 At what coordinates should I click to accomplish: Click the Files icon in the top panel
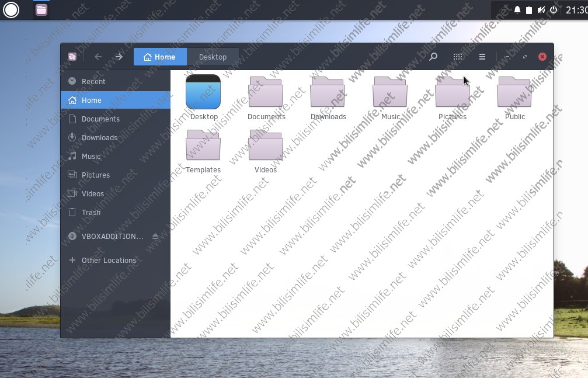(x=41, y=10)
